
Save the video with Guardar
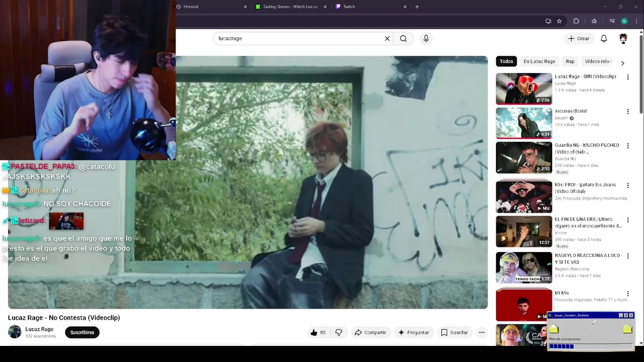click(x=454, y=332)
